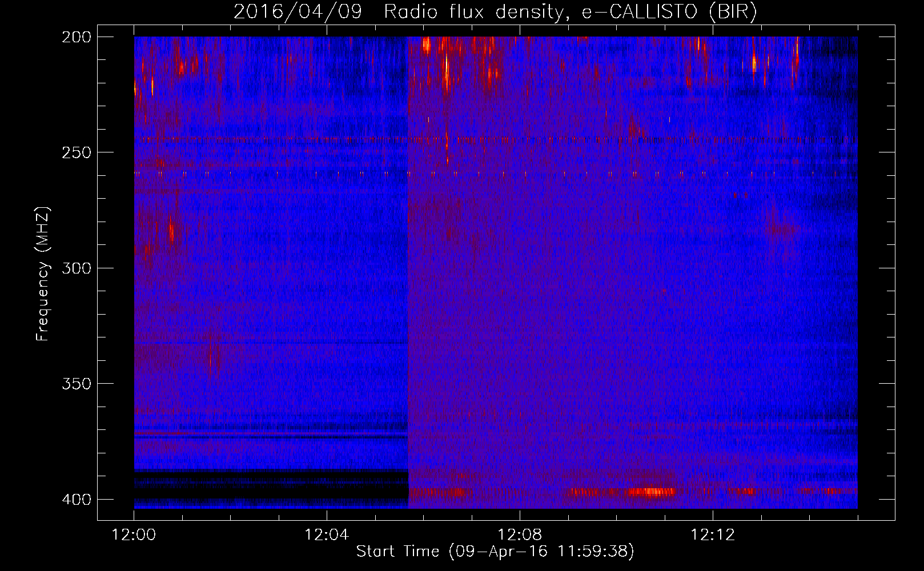Click the 'Start Time (09-Apr-16 11:59:38)' axis label

click(x=495, y=552)
